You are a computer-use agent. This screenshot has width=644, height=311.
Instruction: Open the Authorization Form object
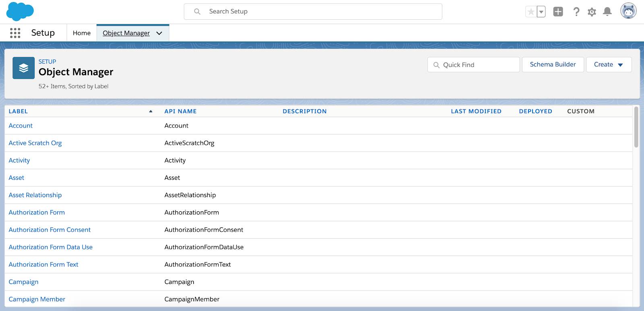click(x=37, y=212)
